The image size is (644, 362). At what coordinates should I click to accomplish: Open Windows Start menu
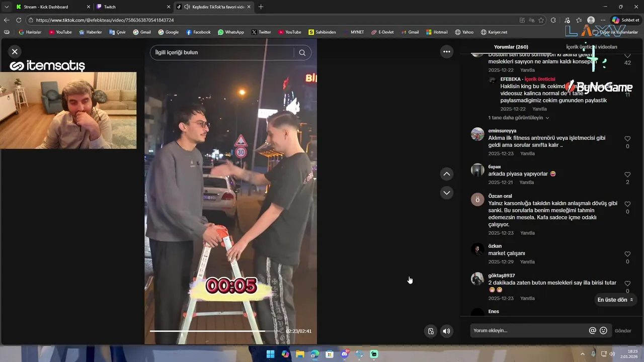271,354
